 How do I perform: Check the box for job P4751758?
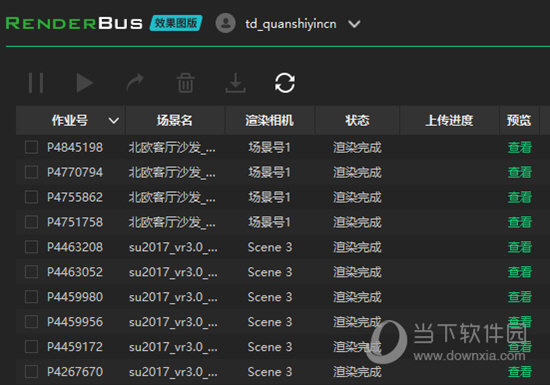(32, 222)
